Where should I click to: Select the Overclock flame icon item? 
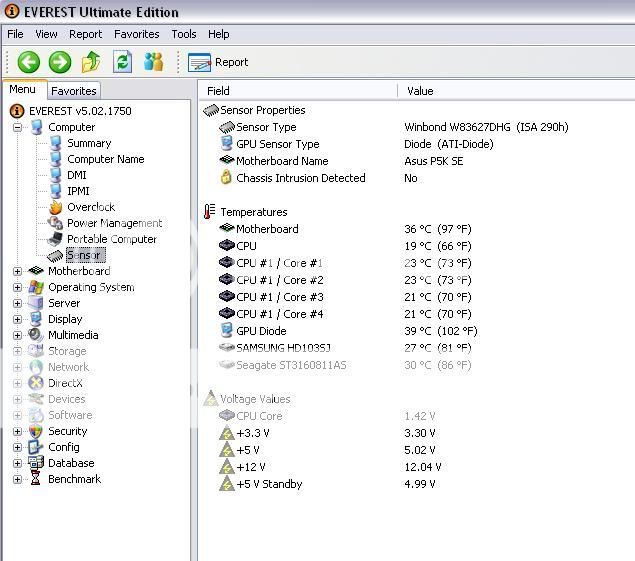tap(56, 207)
